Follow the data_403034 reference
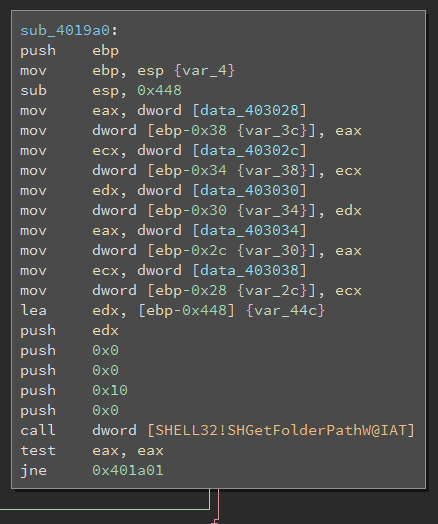 [249, 231]
